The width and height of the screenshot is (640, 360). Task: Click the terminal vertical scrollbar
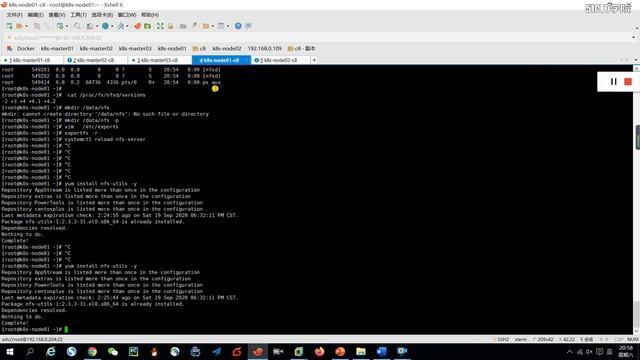point(636,200)
